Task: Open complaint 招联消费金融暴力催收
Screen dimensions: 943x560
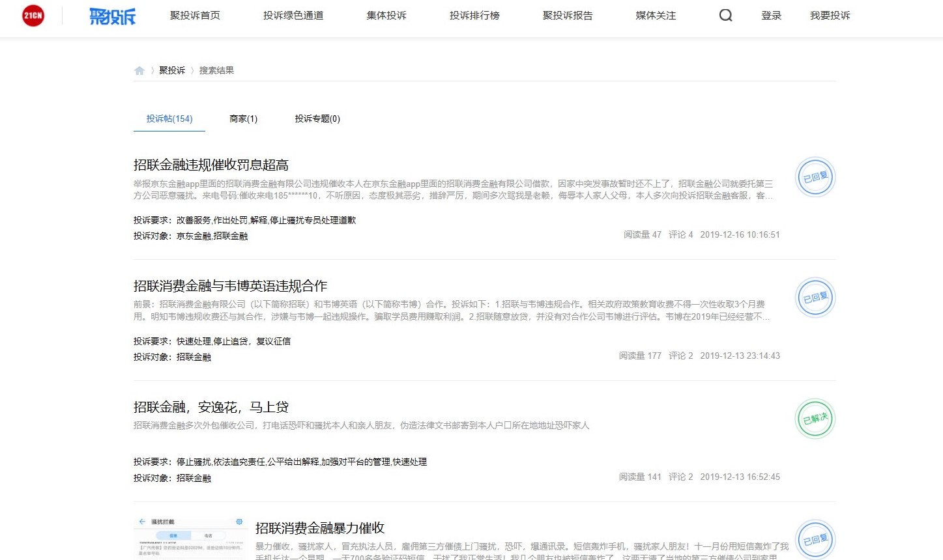Action: point(320,528)
